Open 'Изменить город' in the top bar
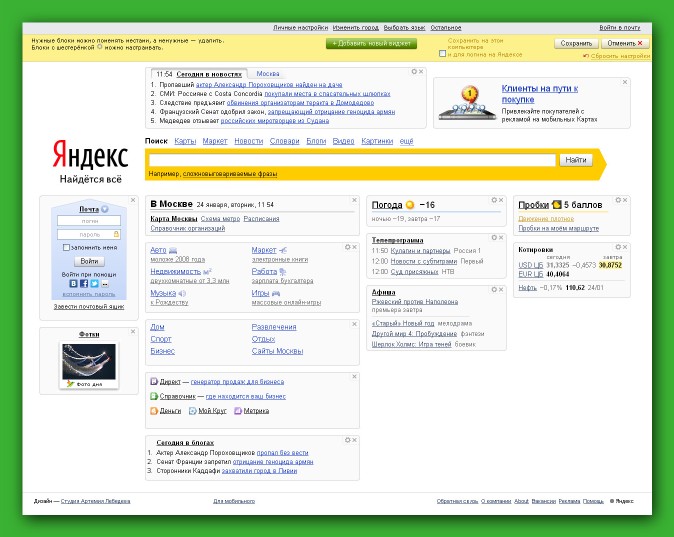Viewport: 674px width, 537px height. [x=355, y=28]
